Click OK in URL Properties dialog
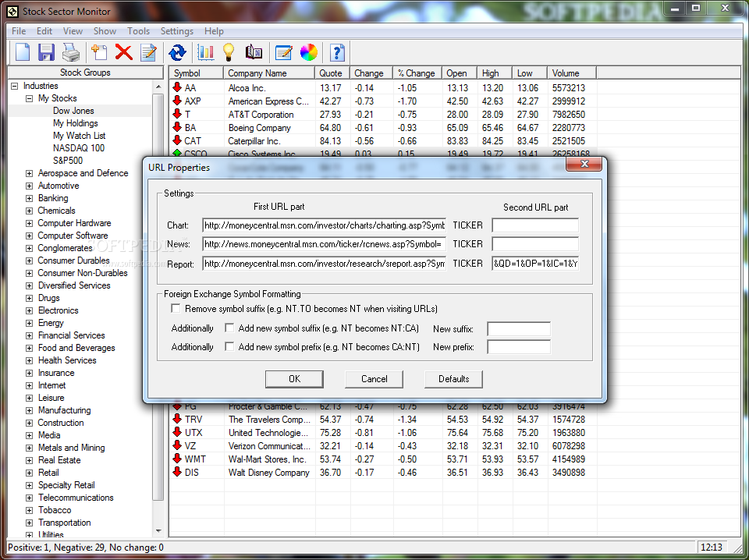The height and width of the screenshot is (560, 749). tap(294, 378)
